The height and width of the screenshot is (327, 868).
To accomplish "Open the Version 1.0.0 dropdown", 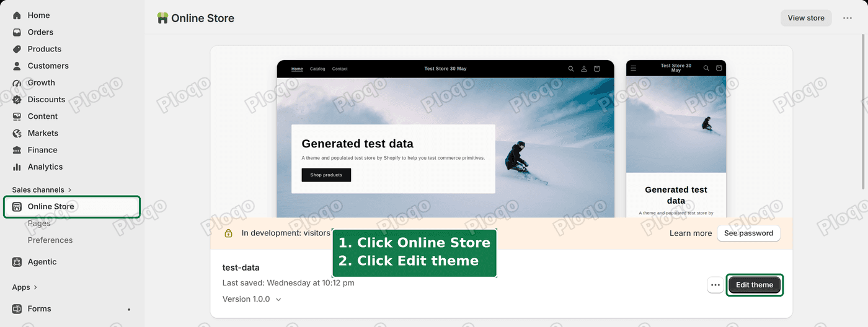I will 252,299.
